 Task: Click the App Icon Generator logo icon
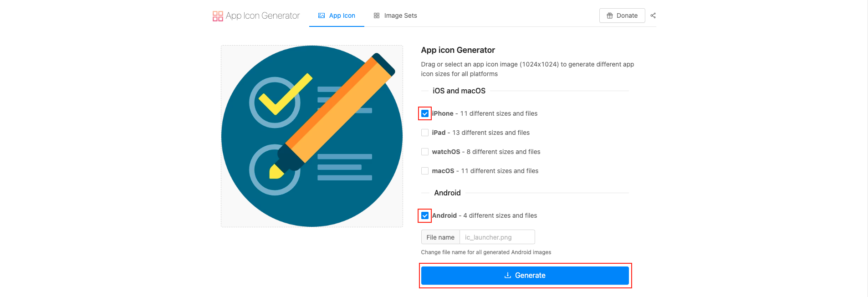(x=218, y=16)
